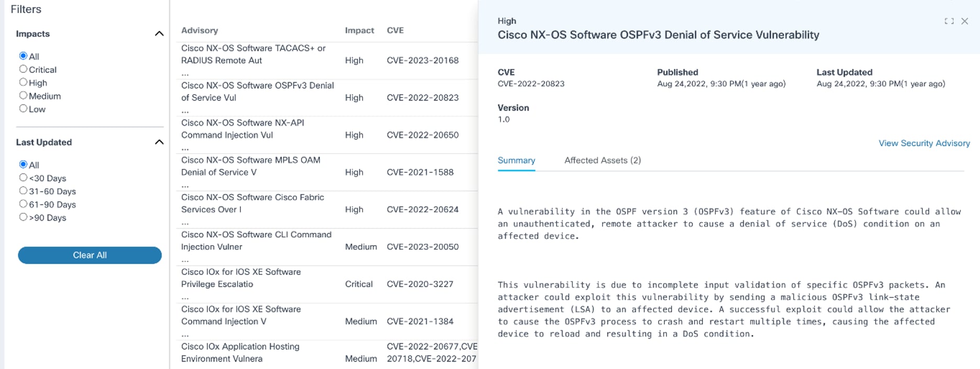Viewport: 980px width, 369px height.
Task: Open the View Security Advisory link
Action: pos(924,143)
